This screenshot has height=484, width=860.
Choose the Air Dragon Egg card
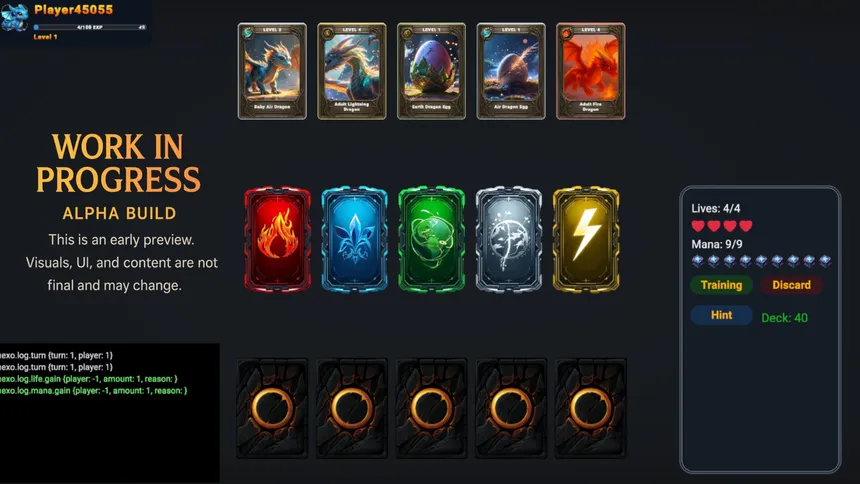(x=511, y=71)
